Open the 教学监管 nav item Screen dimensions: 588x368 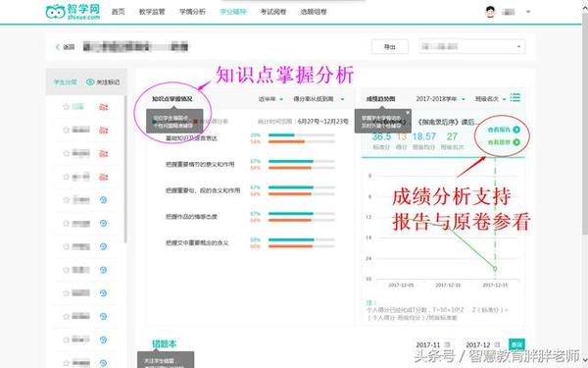pos(152,12)
